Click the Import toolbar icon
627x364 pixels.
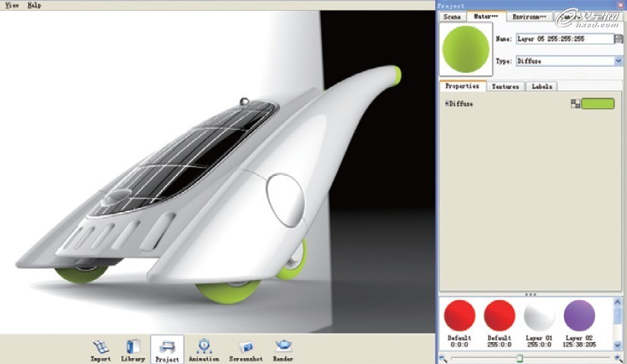[x=100, y=346]
